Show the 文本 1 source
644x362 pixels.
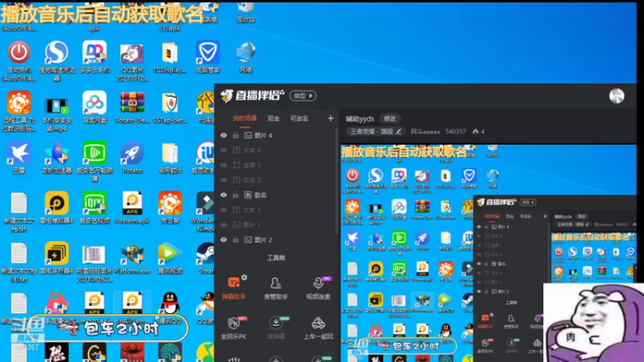pos(224,210)
